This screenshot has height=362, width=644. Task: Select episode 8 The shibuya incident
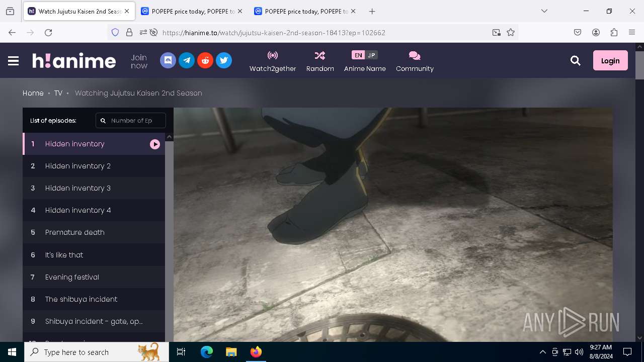tap(94, 299)
